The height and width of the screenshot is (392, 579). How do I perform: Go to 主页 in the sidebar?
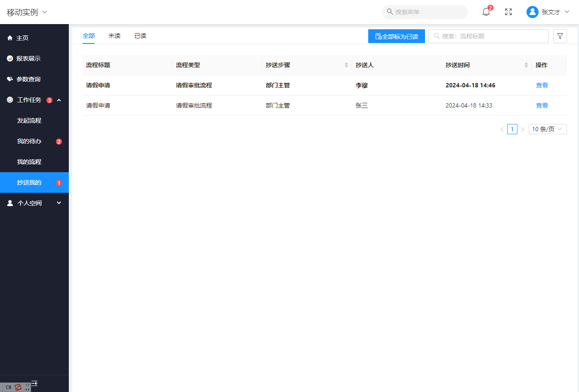(x=22, y=38)
